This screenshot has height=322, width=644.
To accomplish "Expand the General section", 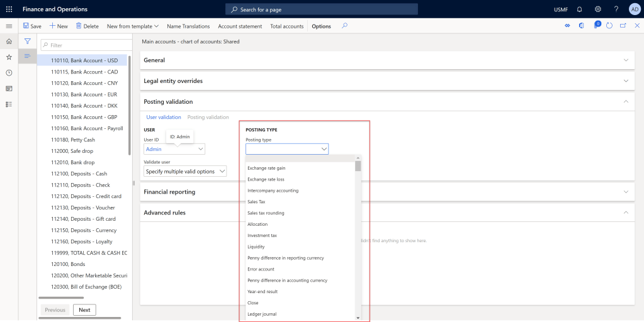I will [x=383, y=60].
